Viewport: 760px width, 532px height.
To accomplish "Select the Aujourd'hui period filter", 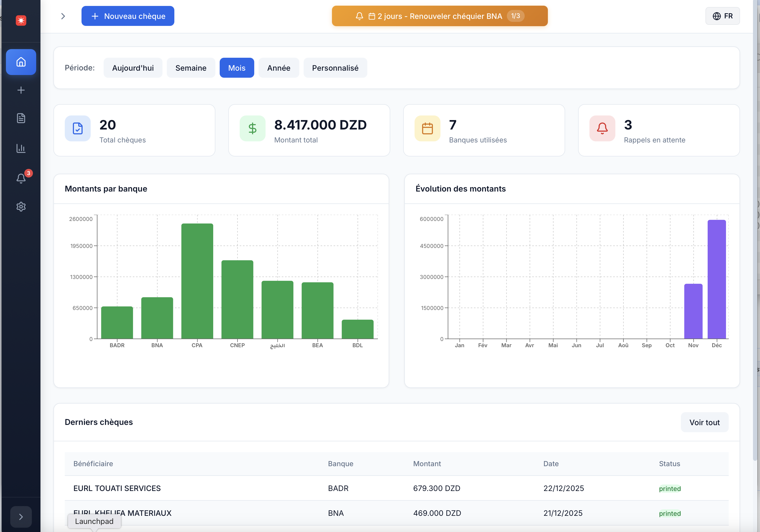I will pyautogui.click(x=133, y=68).
